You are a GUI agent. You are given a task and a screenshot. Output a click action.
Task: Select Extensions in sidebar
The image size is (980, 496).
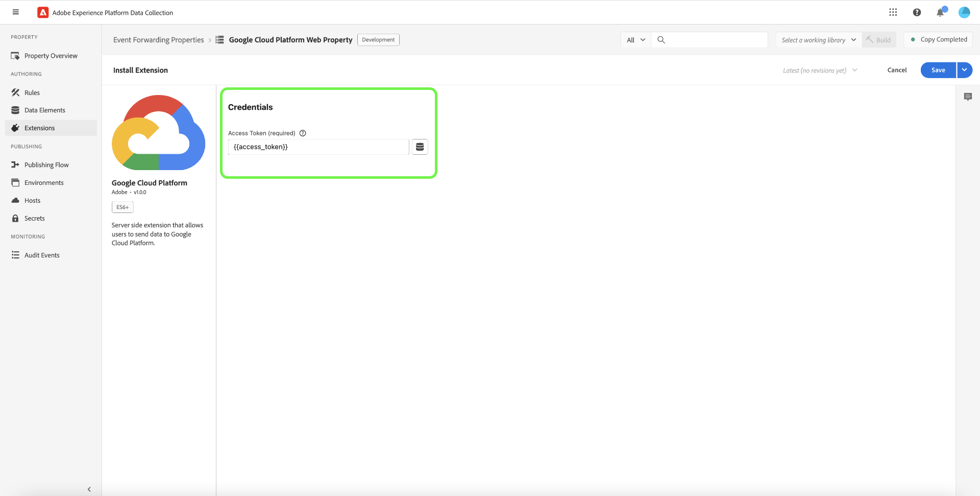point(51,128)
